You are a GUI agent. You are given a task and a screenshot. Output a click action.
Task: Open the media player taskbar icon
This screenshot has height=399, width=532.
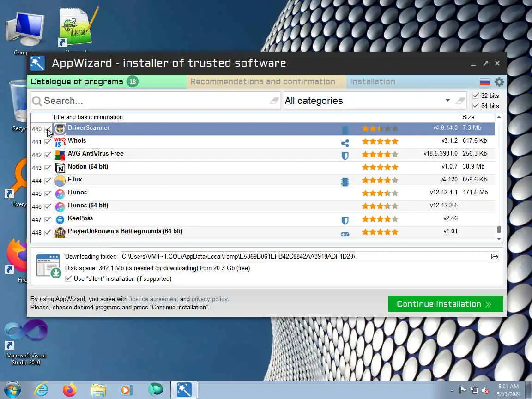point(126,390)
